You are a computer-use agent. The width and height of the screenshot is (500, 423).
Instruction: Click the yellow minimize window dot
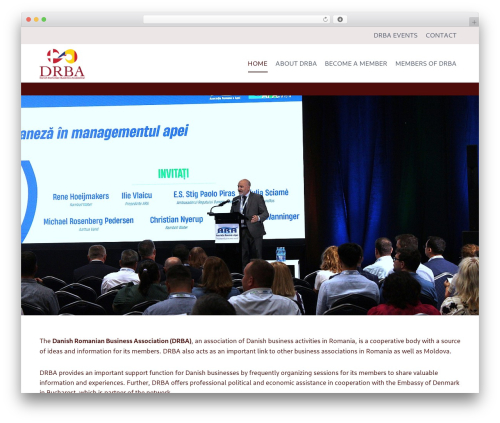click(36, 20)
